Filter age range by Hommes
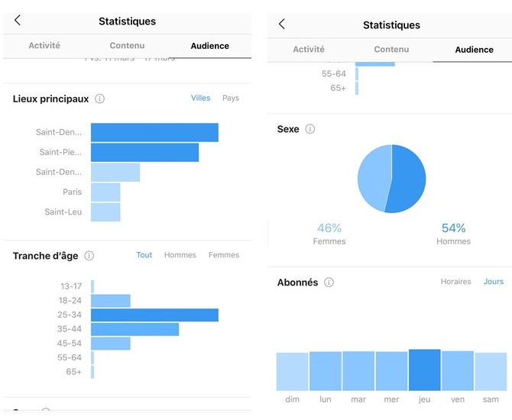Viewport: 512px width, 420px height. click(x=180, y=255)
